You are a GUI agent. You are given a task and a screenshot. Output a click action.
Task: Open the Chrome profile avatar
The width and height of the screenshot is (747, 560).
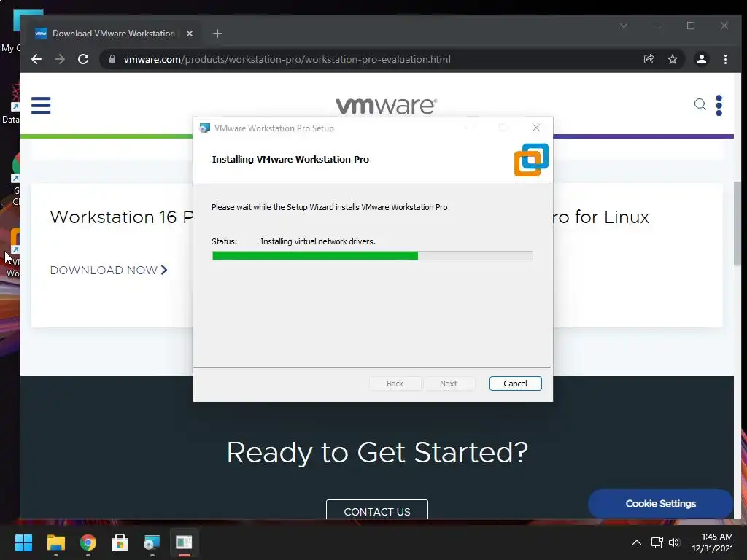pyautogui.click(x=702, y=59)
